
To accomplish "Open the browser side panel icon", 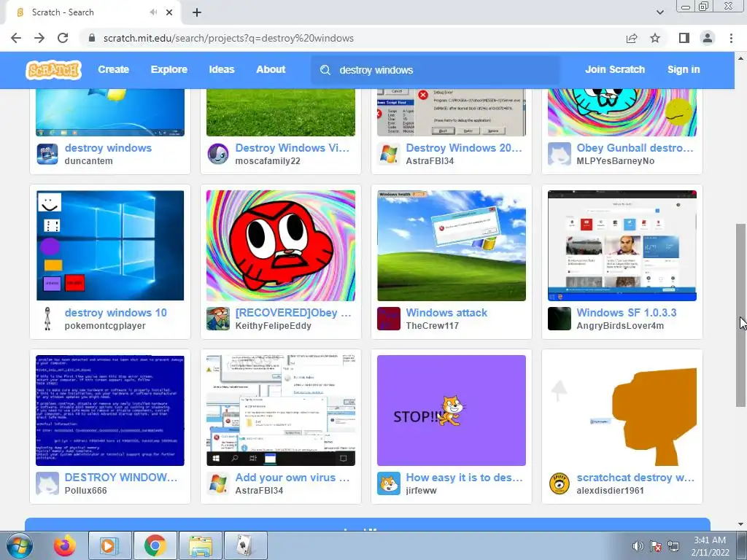I will [x=684, y=38].
